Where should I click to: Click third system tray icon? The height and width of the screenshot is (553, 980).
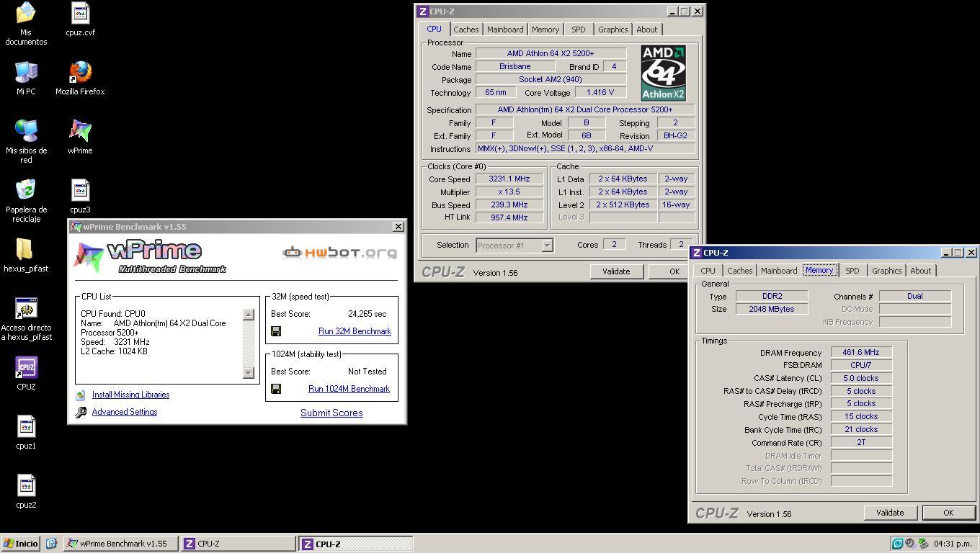click(923, 544)
